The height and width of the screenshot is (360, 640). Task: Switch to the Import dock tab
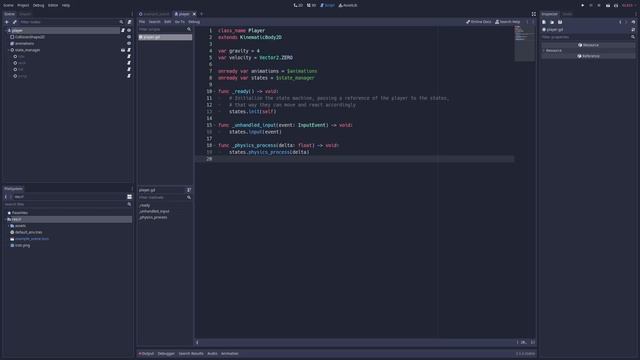[25, 14]
